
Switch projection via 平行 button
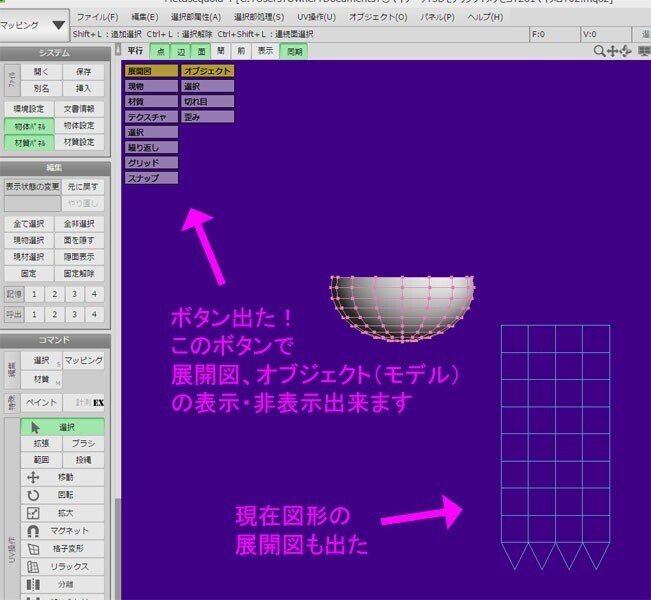135,51
